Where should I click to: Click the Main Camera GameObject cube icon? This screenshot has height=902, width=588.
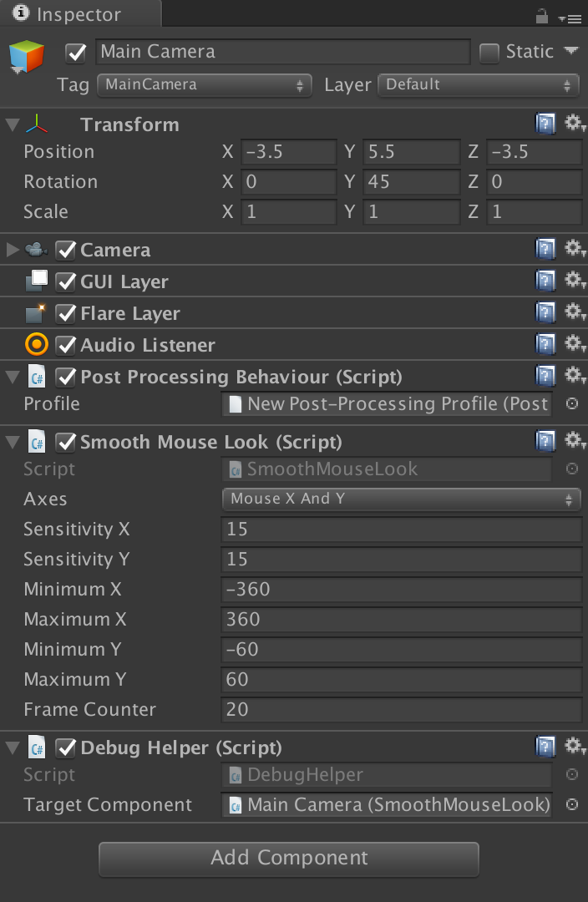tap(27, 57)
